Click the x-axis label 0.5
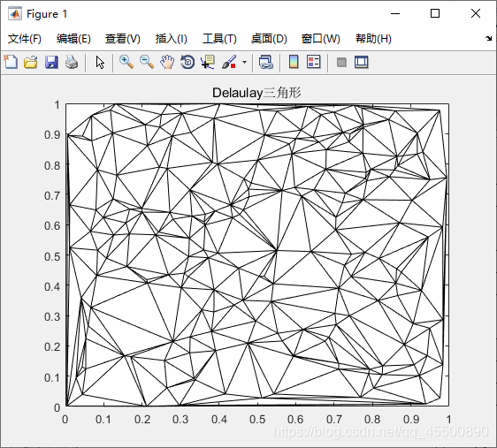Image resolution: width=497 pixels, height=448 pixels. [257, 419]
